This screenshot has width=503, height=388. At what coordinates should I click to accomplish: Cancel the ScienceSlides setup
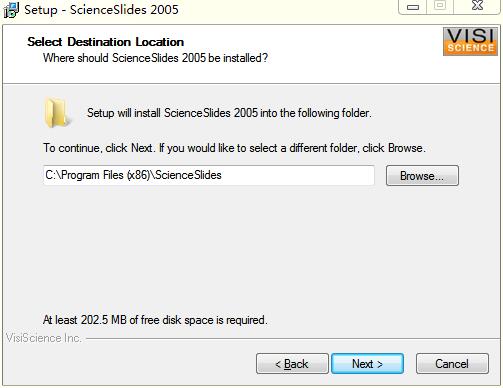(452, 364)
